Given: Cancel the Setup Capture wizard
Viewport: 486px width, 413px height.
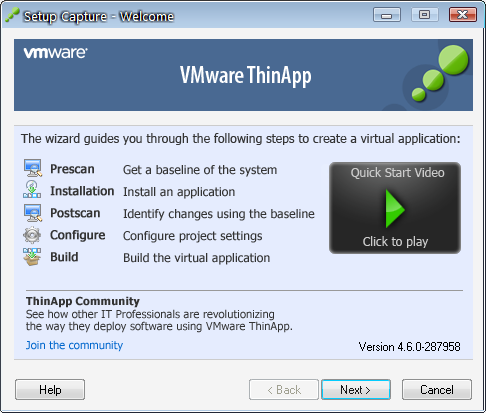Looking at the screenshot, I should pos(437,389).
